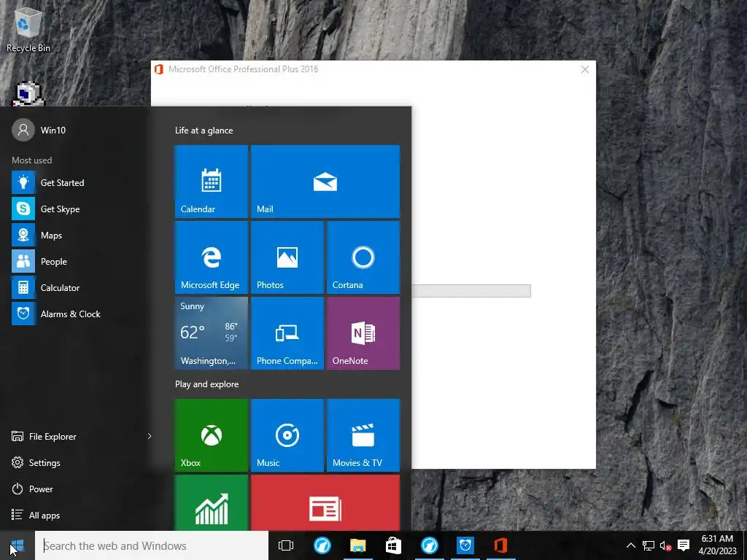This screenshot has width=747, height=560.
Task: Click the taskbar clock showing 6:31 AM
Action: point(718,545)
